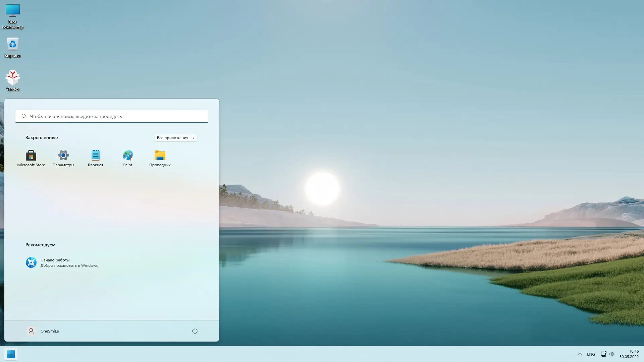Click the power button in Start menu
Image resolution: width=644 pixels, height=362 pixels.
tap(195, 331)
